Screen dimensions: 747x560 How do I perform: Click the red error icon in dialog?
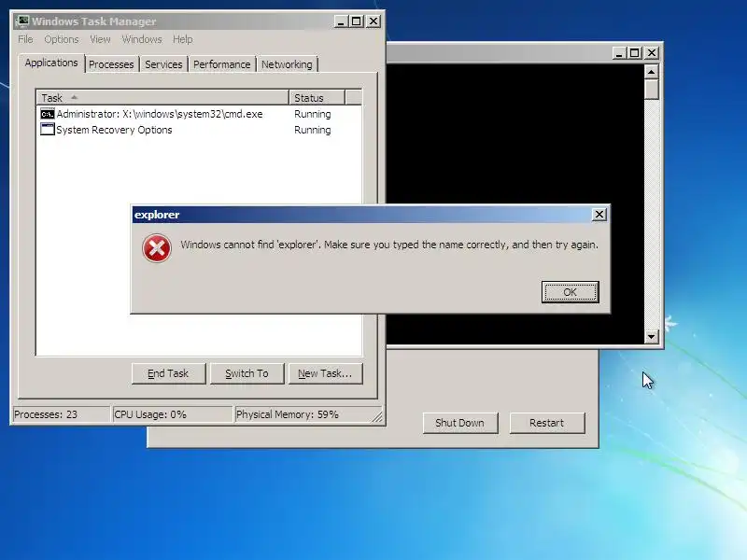point(157,248)
